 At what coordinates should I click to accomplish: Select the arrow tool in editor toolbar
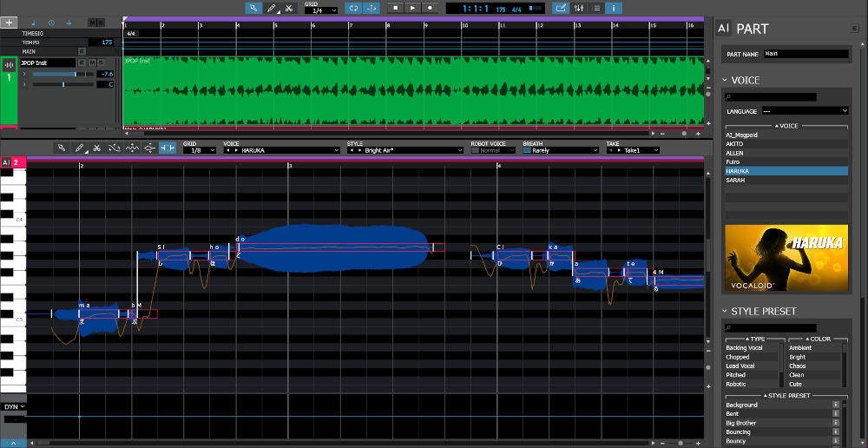(x=62, y=148)
